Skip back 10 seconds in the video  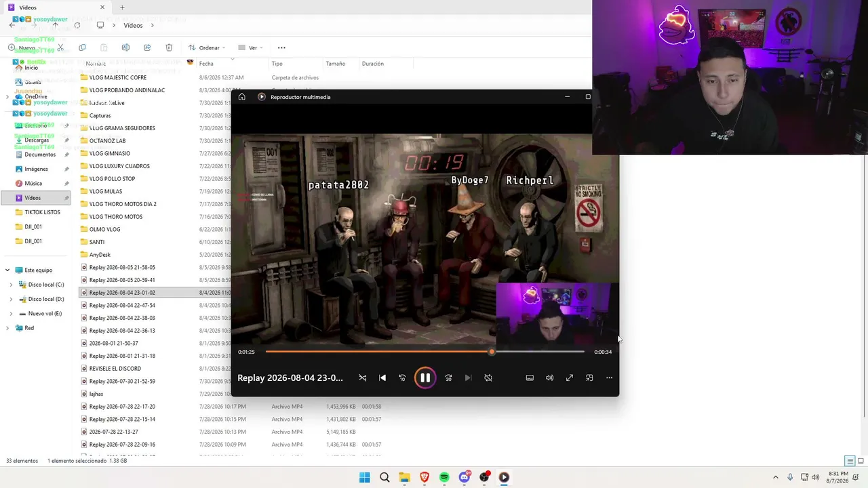pos(402,378)
